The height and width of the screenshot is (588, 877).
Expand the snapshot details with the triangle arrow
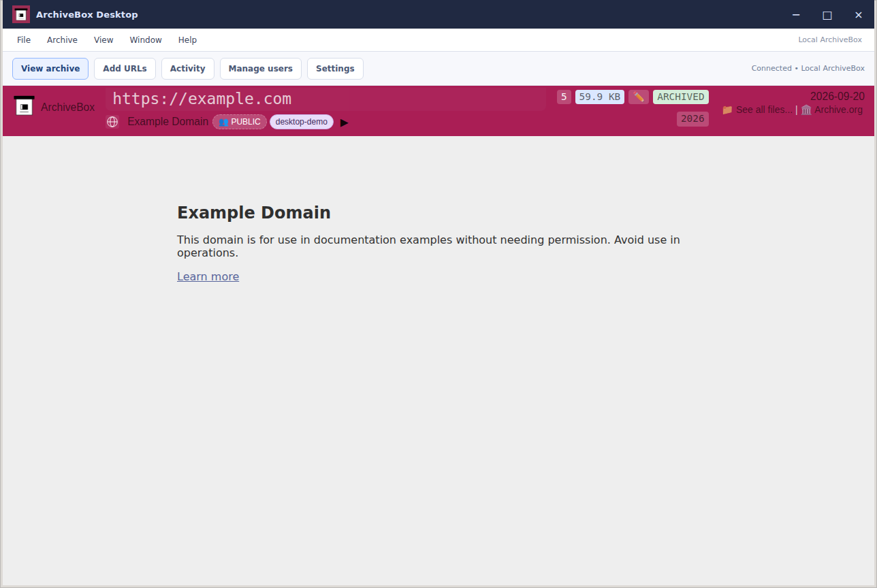(x=345, y=122)
